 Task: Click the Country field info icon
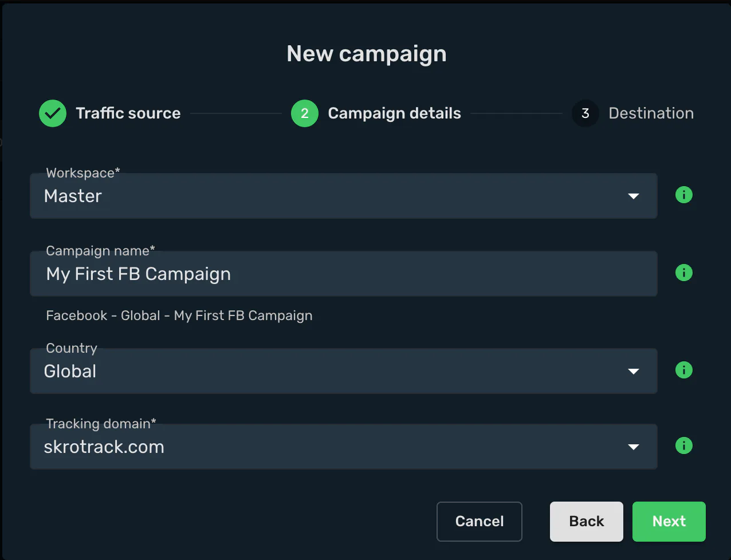[x=684, y=370]
